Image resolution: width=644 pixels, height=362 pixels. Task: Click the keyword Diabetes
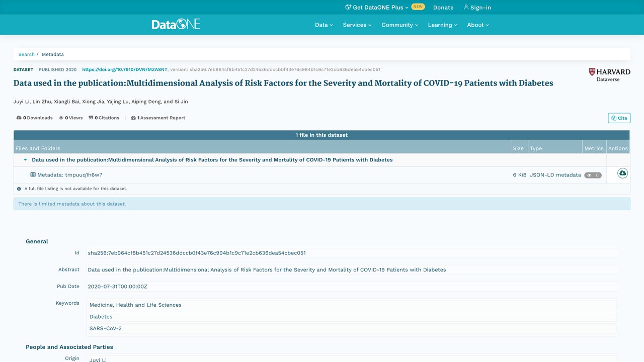pos(352,317)
